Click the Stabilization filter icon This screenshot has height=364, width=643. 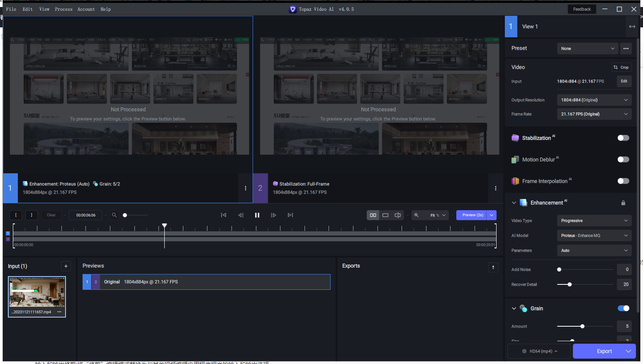point(515,138)
